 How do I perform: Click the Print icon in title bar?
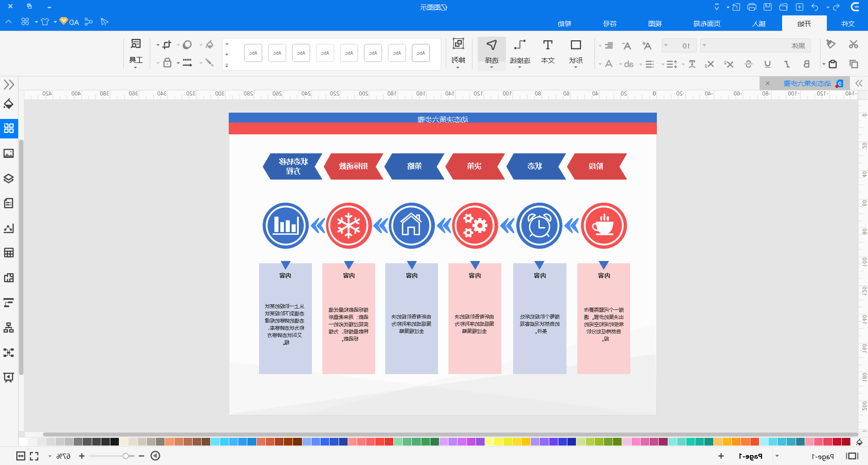coord(752,7)
